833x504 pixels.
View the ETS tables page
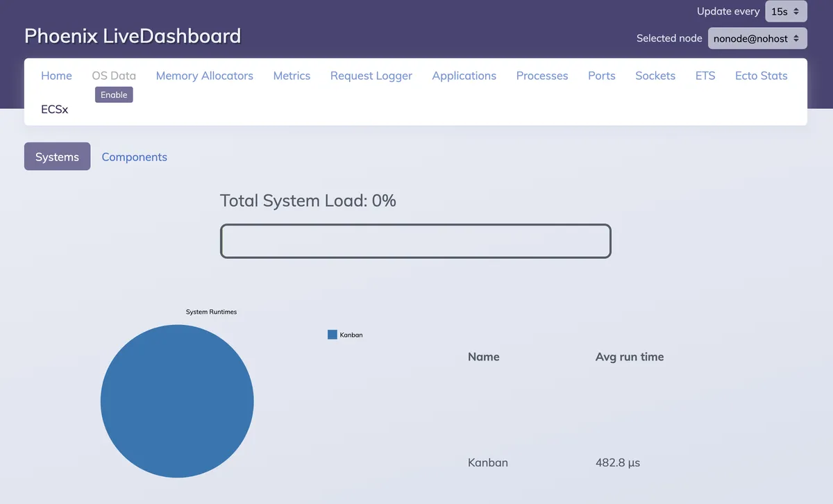point(705,76)
